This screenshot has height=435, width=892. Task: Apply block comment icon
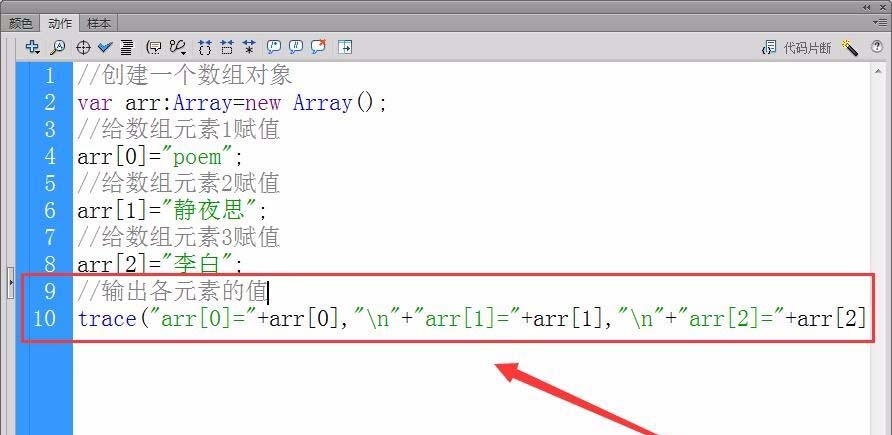pos(274,47)
